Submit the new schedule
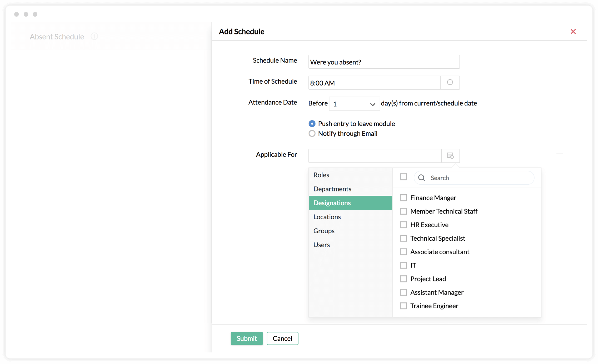The width and height of the screenshot is (598, 364). click(x=247, y=338)
